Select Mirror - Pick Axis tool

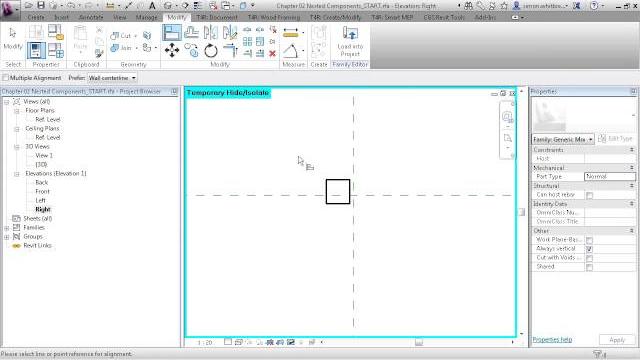point(211,32)
